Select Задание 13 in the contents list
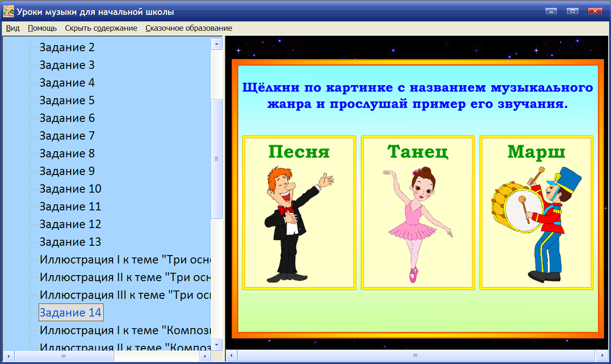This screenshot has height=364, width=611. click(70, 242)
